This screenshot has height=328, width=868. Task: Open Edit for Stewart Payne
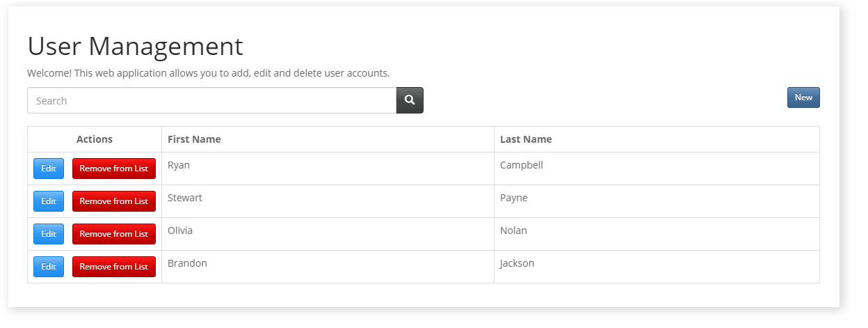[49, 201]
